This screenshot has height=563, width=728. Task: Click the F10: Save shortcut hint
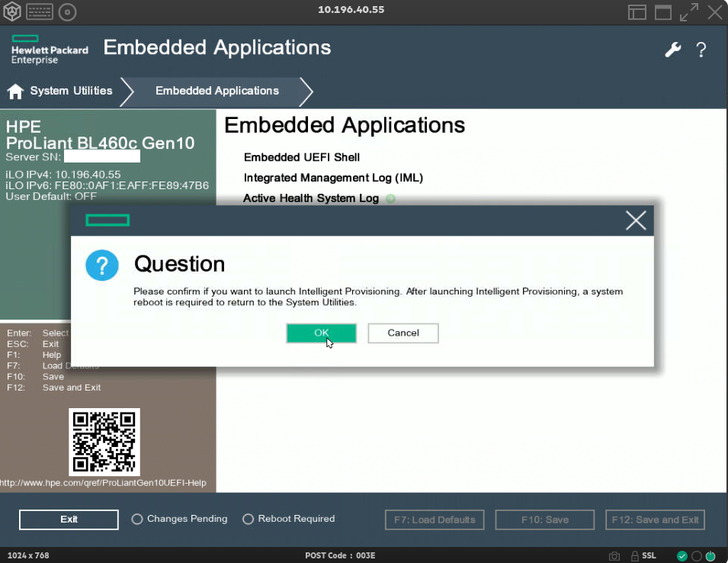pyautogui.click(x=35, y=377)
